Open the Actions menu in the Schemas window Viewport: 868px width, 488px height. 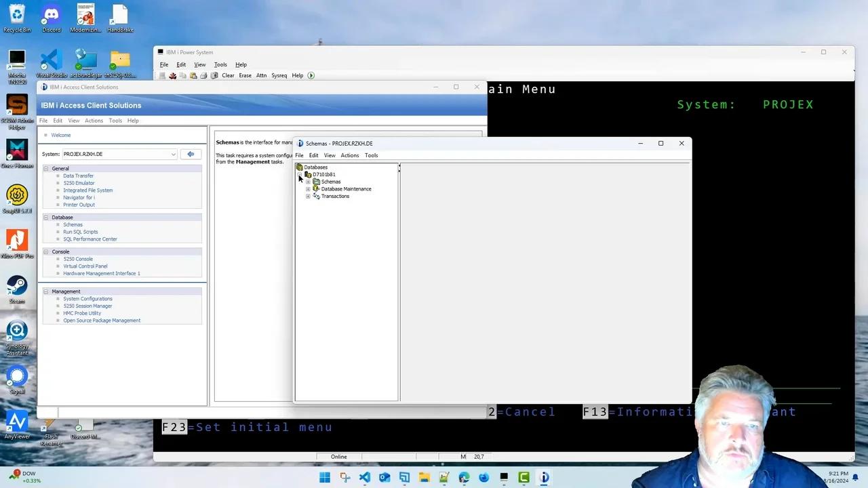click(349, 155)
